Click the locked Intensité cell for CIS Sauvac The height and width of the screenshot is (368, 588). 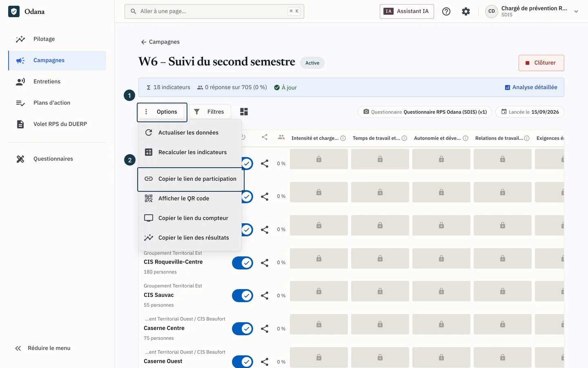319,292
